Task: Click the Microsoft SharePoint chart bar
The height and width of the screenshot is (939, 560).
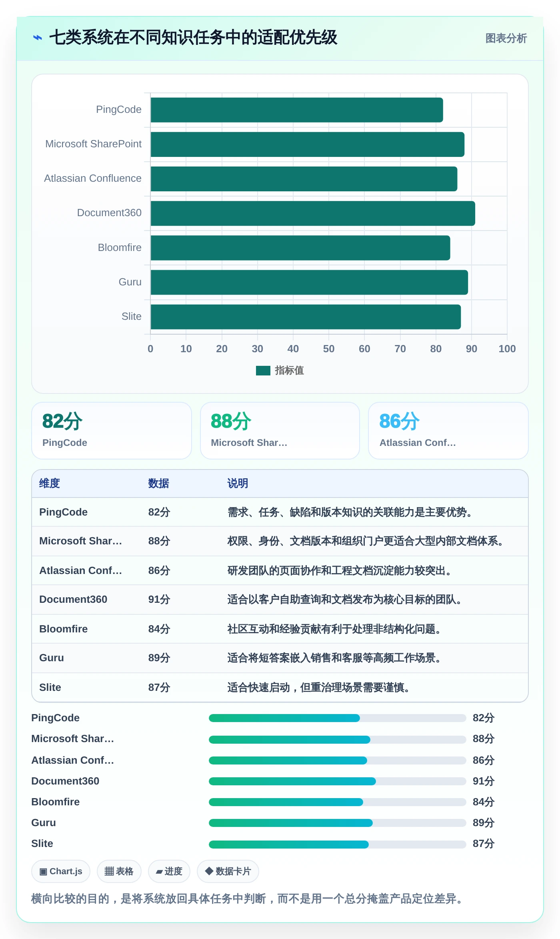Action: click(308, 144)
